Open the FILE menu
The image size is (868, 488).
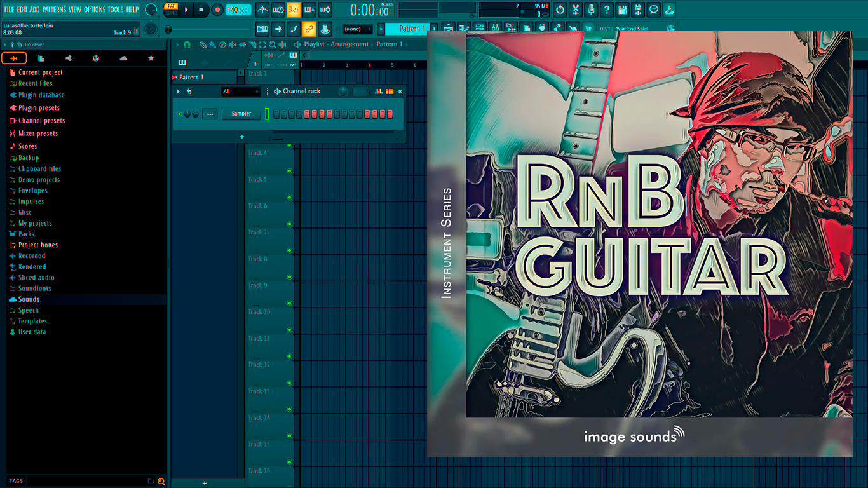click(x=10, y=10)
